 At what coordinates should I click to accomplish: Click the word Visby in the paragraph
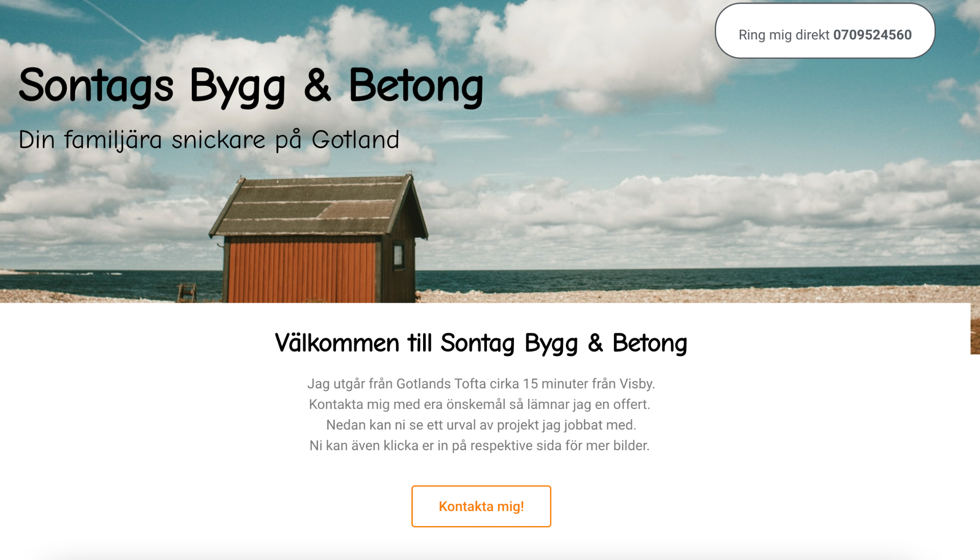tap(637, 383)
